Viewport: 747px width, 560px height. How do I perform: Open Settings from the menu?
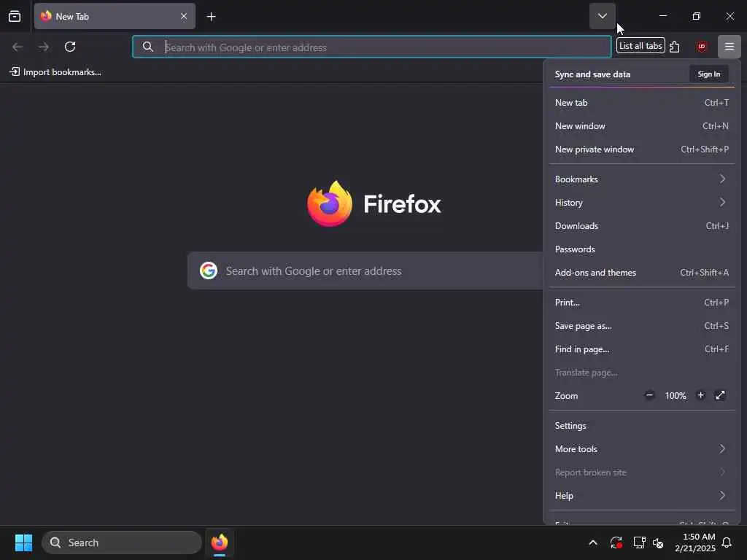tap(642, 426)
